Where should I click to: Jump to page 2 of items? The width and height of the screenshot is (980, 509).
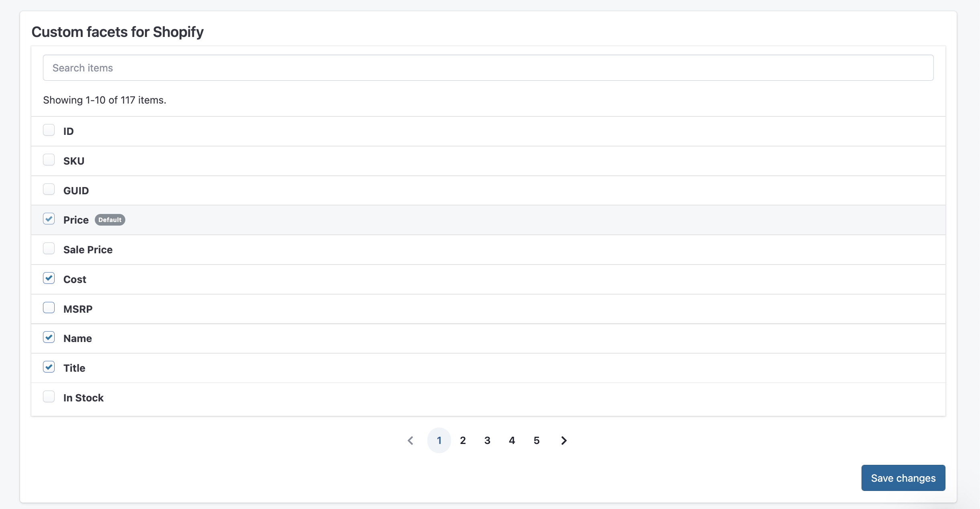coord(463,440)
